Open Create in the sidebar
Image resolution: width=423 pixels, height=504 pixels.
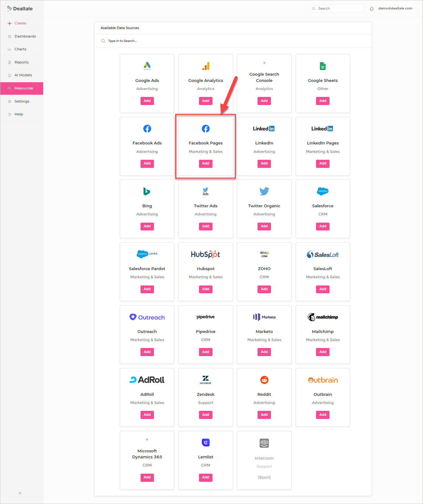pyautogui.click(x=22, y=23)
